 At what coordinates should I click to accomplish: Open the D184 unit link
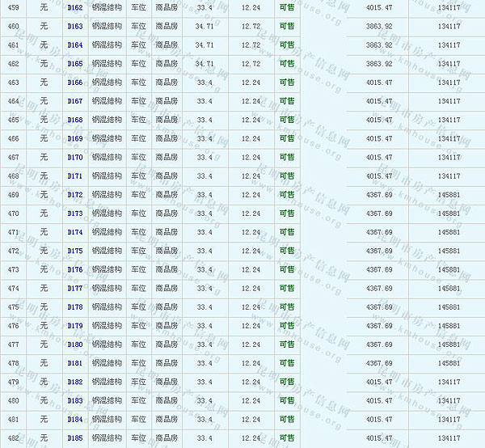pyautogui.click(x=74, y=419)
